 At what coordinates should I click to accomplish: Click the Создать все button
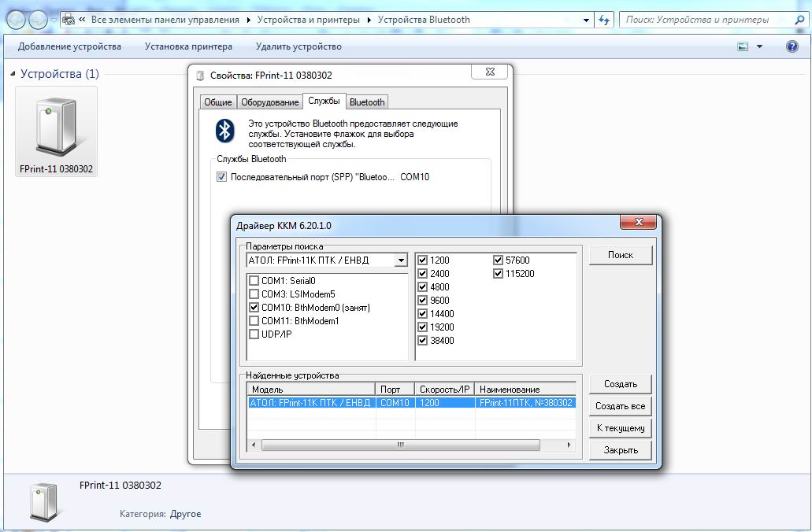tap(620, 406)
